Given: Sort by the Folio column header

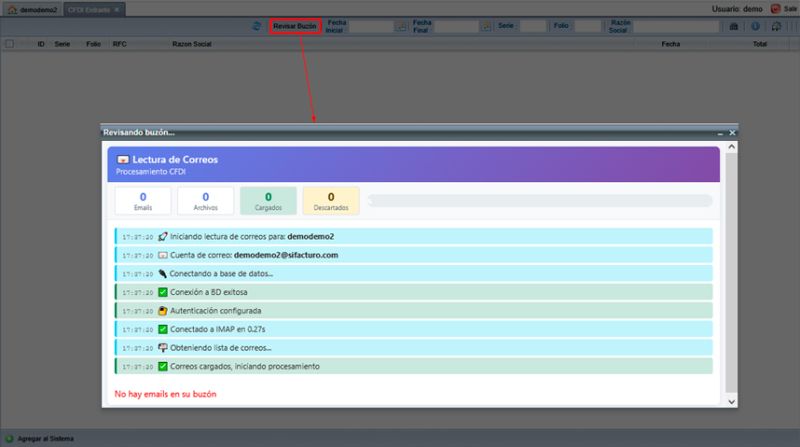Looking at the screenshot, I should (93, 44).
